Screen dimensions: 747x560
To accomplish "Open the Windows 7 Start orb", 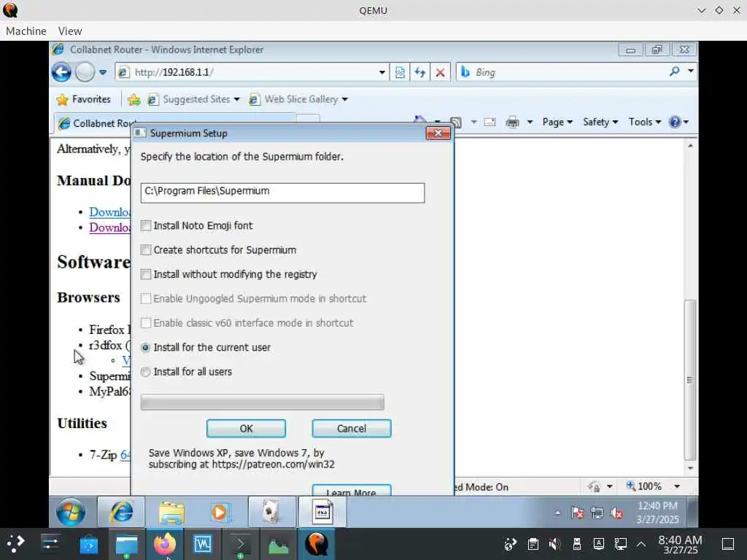I will tap(71, 512).
